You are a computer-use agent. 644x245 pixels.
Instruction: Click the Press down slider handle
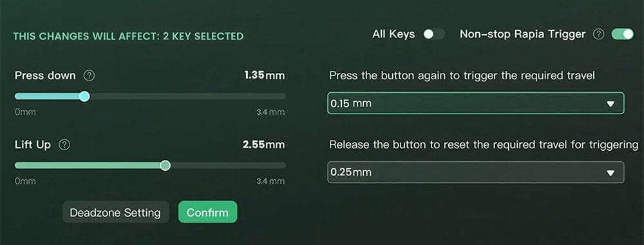(84, 97)
